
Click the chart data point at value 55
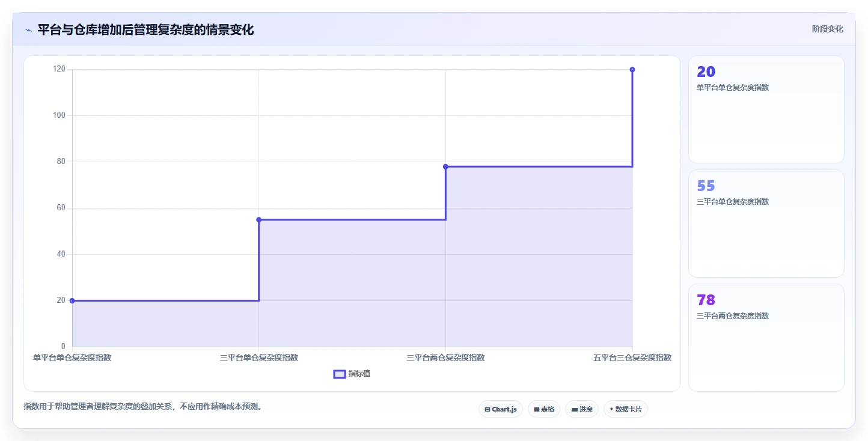point(259,220)
